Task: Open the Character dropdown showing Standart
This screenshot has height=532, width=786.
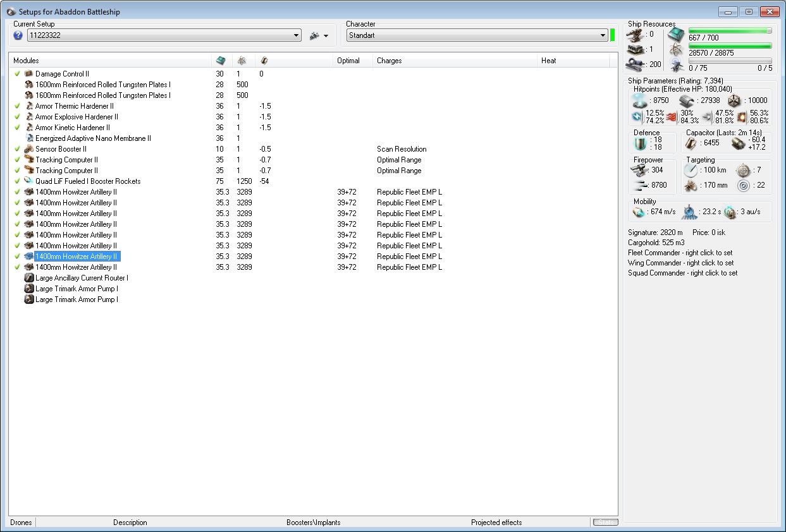Action: [477, 35]
